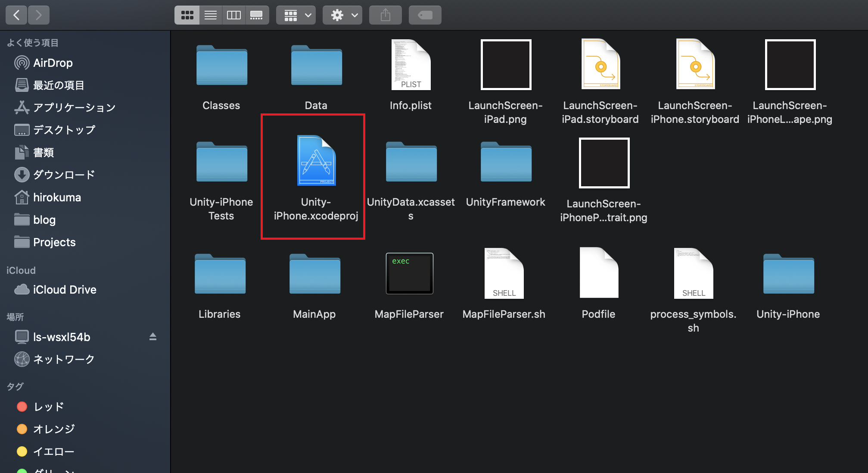Select the レッド tag

(47, 406)
